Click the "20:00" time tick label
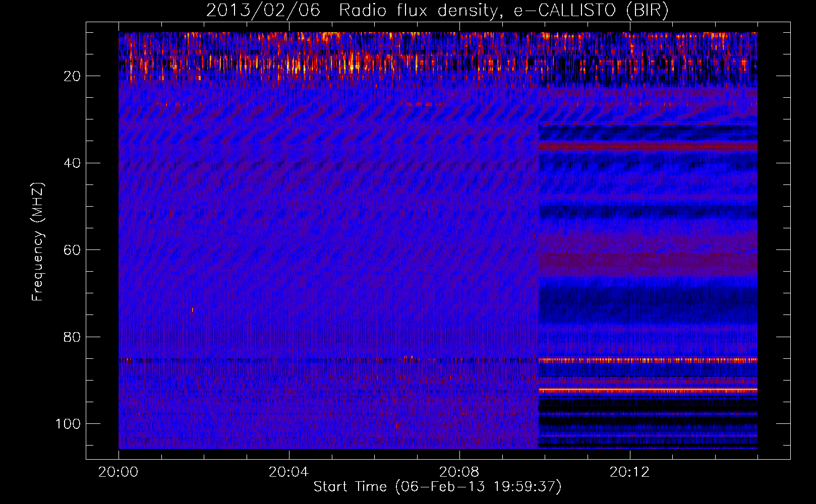This screenshot has width=816, height=504. click(x=118, y=472)
